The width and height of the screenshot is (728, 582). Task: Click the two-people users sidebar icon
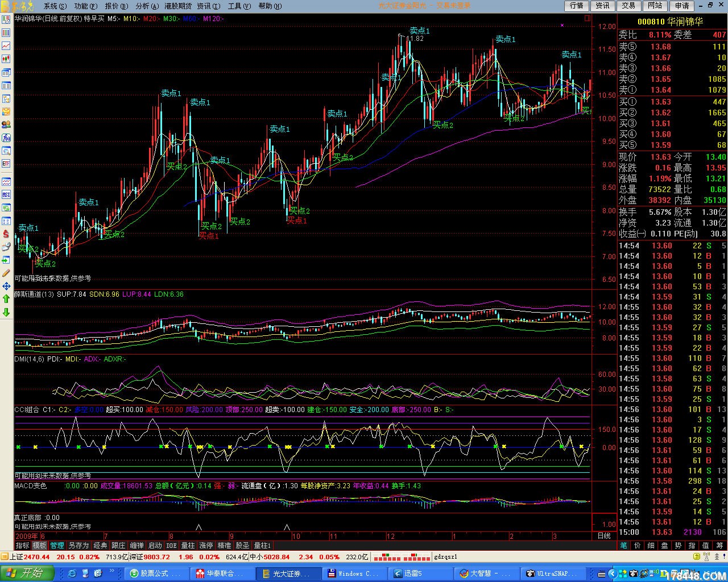click(6, 124)
